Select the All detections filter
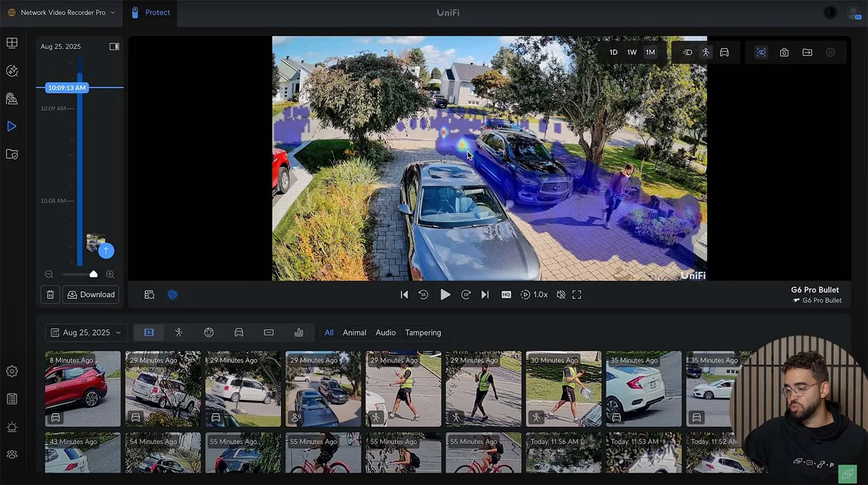The image size is (868, 485). coord(329,333)
